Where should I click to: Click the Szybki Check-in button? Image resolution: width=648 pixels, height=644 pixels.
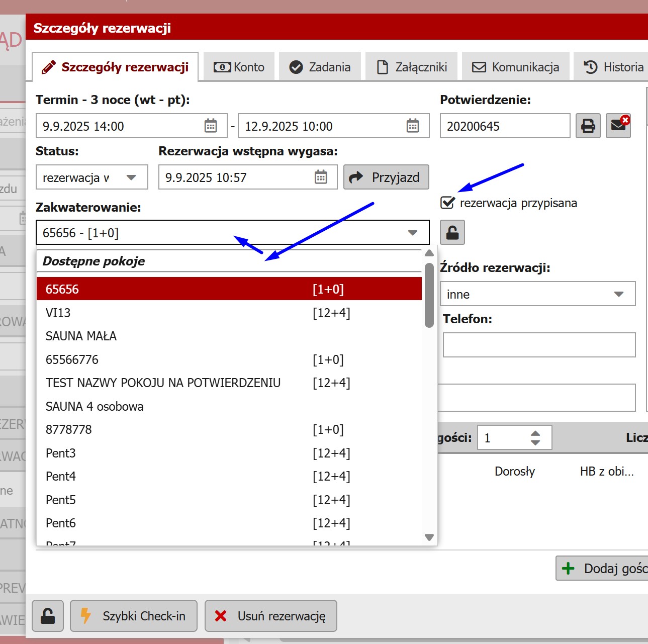[x=134, y=616]
